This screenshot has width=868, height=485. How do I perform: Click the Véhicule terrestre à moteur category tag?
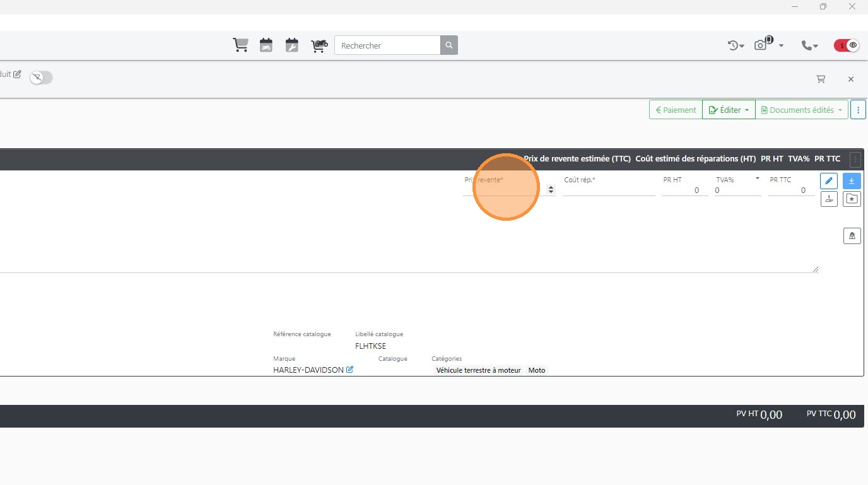click(x=479, y=370)
